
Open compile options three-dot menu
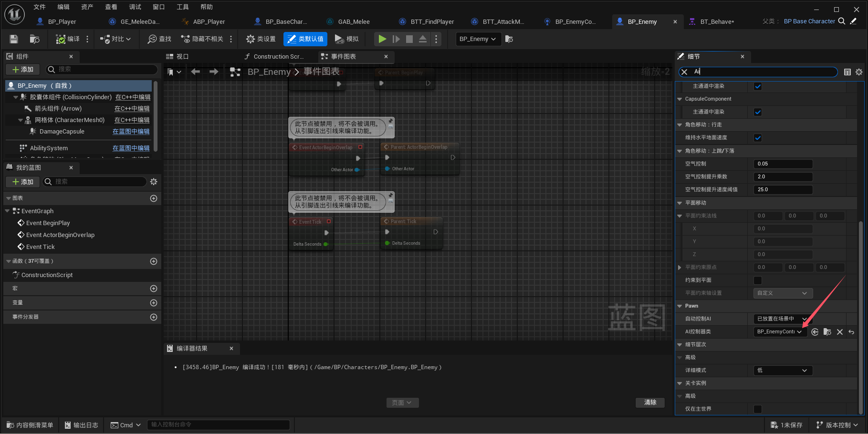coord(87,39)
